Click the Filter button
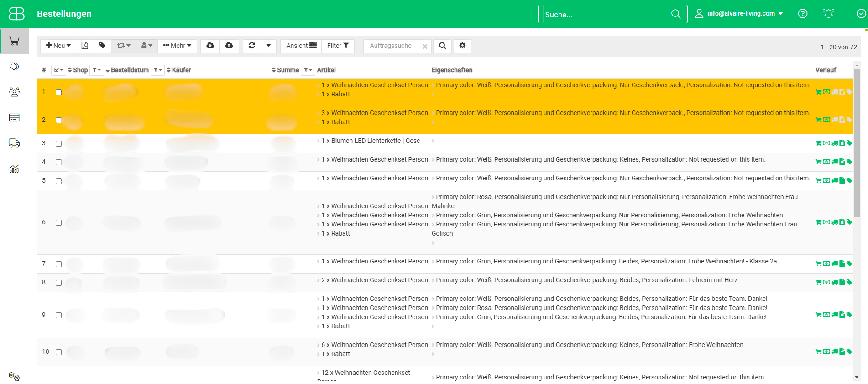The image size is (868, 384). pyautogui.click(x=338, y=46)
